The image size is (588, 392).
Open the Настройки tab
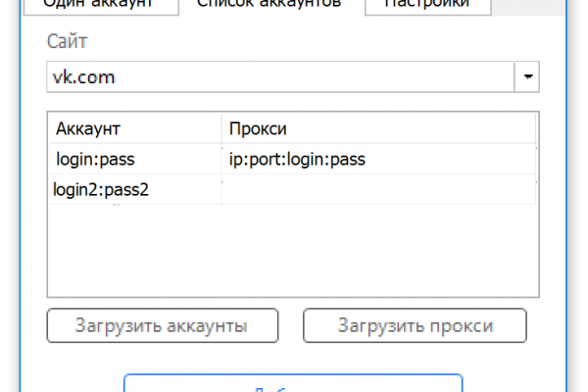[x=428, y=6]
